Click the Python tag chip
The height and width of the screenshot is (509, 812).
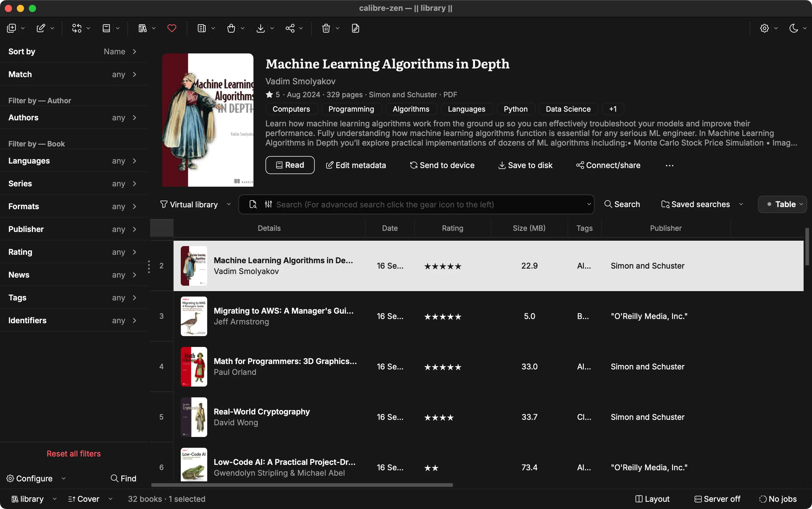(515, 109)
